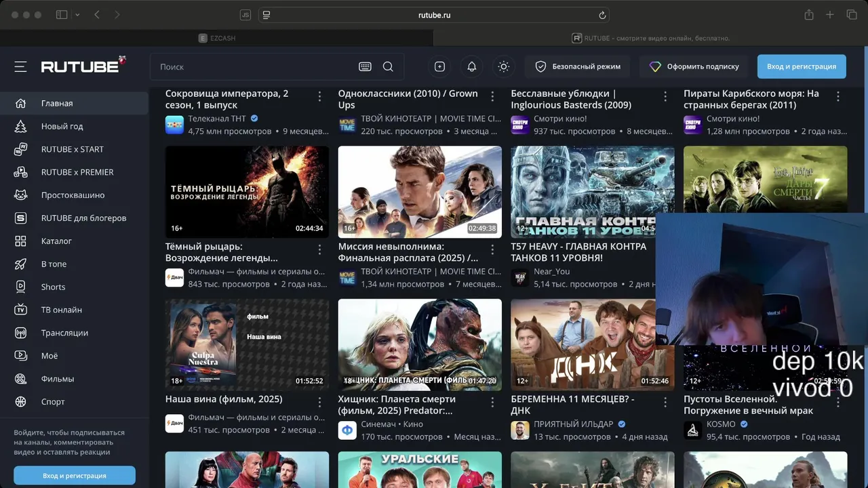Open options for Тёмный рыцарь video
Image resolution: width=868 pixels, height=488 pixels.
pyautogui.click(x=320, y=249)
